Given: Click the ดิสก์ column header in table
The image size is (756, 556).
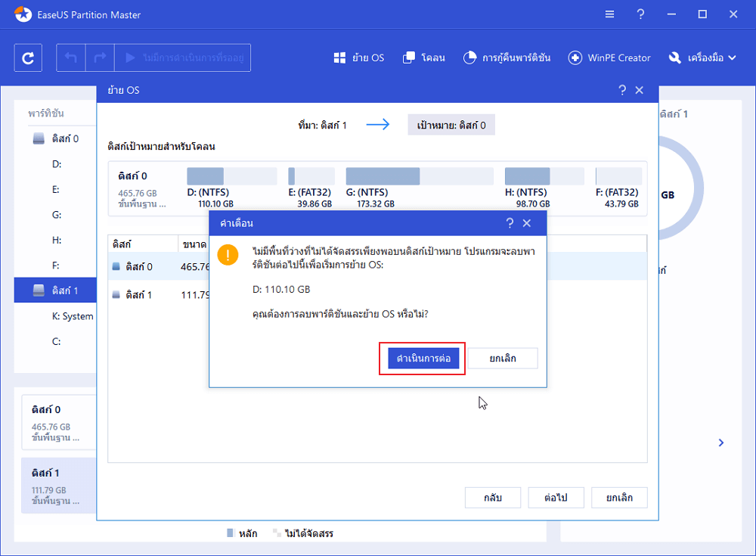Looking at the screenshot, I should [143, 244].
